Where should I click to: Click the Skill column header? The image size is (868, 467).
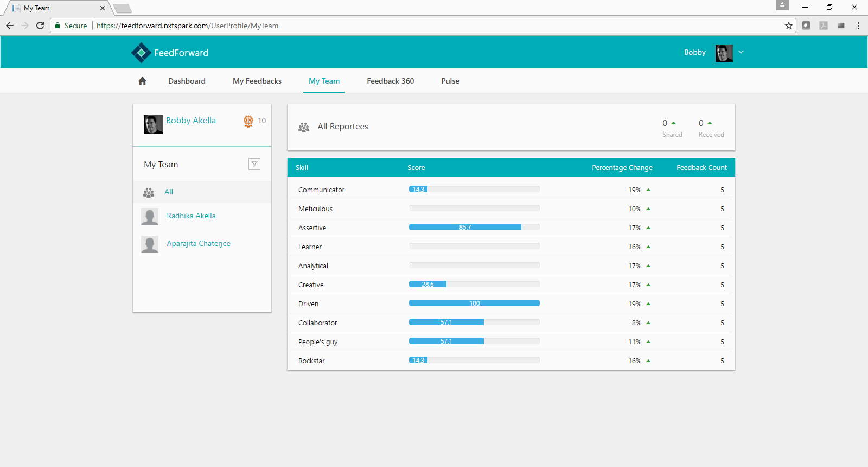pos(302,168)
